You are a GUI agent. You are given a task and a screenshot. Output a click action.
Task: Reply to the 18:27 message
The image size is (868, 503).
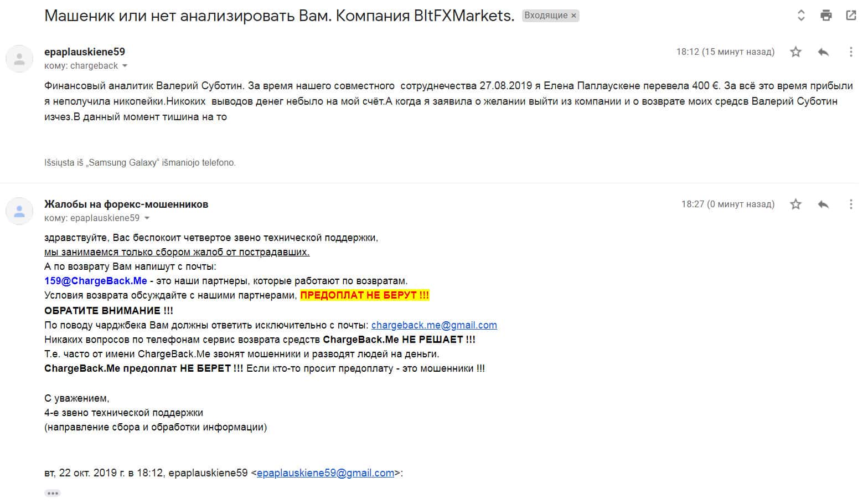coord(823,204)
